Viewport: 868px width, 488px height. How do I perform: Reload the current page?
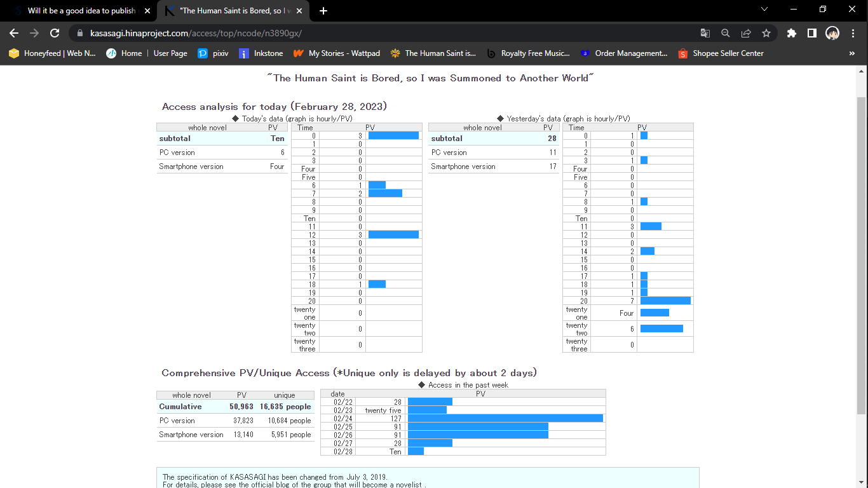pyautogui.click(x=55, y=33)
